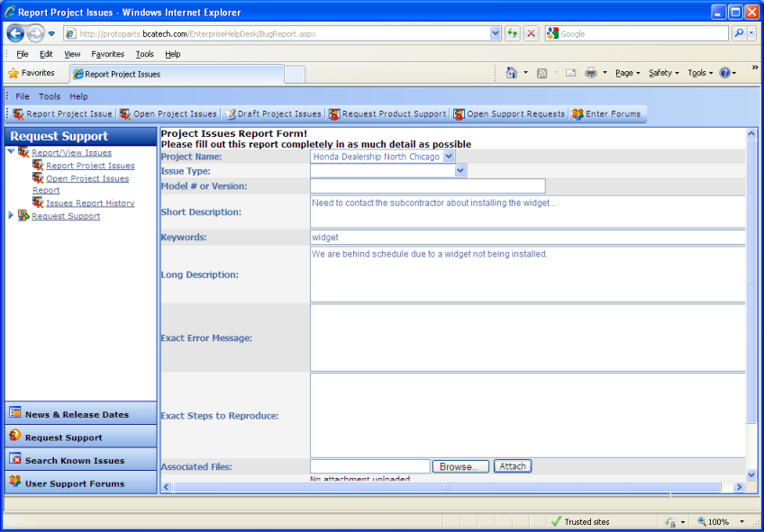Open the Issue Type dropdown
Image resolution: width=764 pixels, height=532 pixels.
pyautogui.click(x=459, y=170)
